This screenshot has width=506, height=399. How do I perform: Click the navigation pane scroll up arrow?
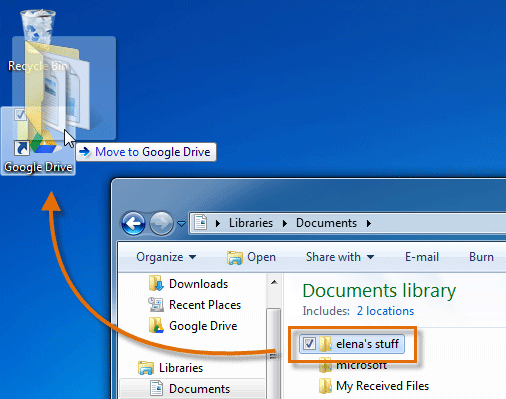(x=274, y=283)
